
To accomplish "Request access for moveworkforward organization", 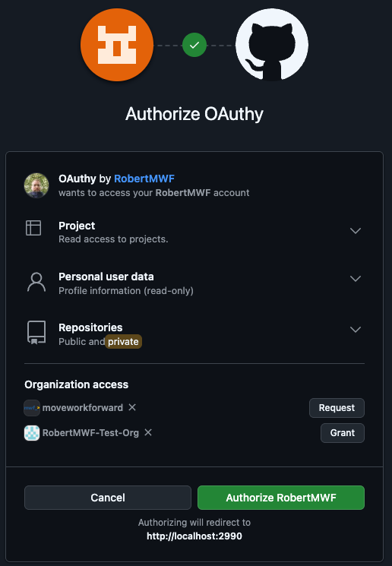I will 337,408.
